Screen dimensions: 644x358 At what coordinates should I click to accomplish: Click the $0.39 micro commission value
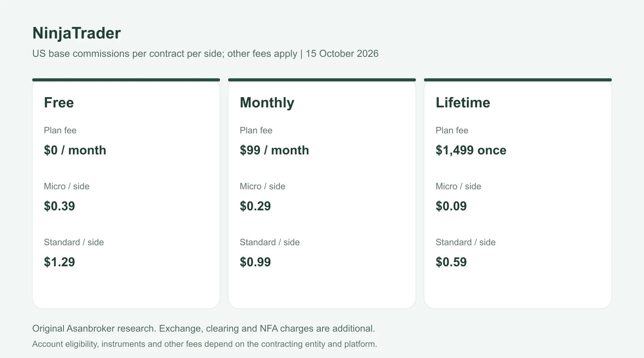pos(59,206)
